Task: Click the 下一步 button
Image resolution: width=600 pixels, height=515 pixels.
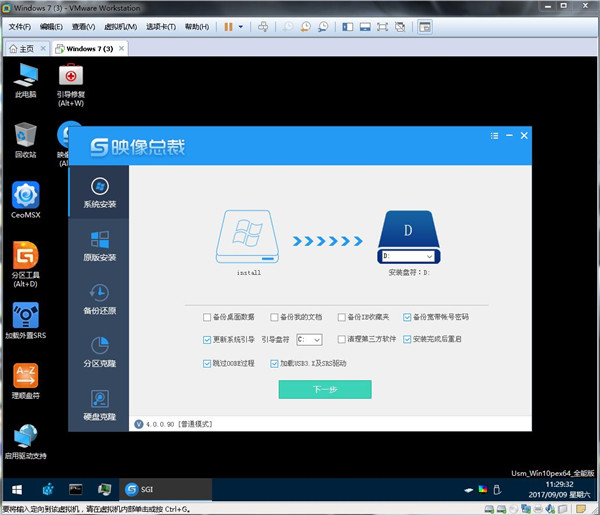Action: click(325, 390)
